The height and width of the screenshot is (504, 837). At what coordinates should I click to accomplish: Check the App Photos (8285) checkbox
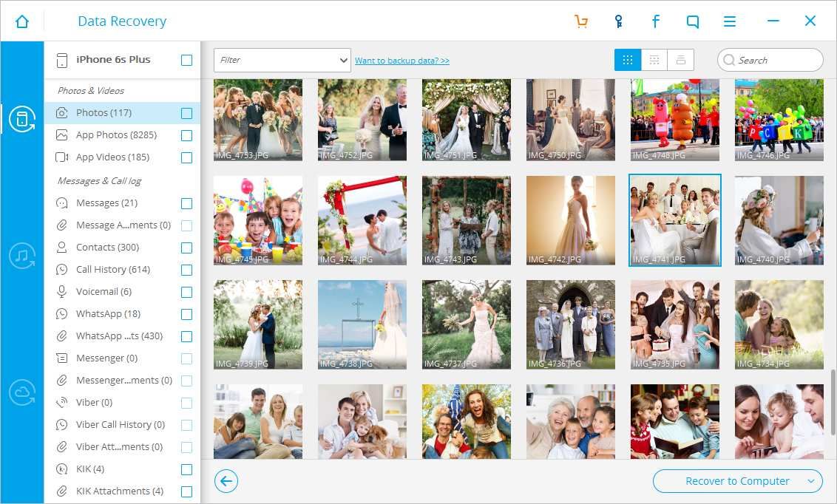[187, 135]
